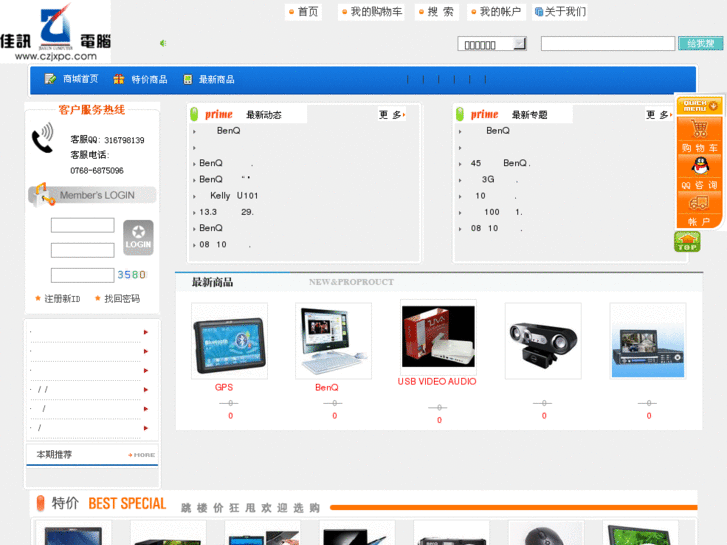The image size is (727, 545).
Task: Click 更多 in 最新专题 panel
Action: 659,114
